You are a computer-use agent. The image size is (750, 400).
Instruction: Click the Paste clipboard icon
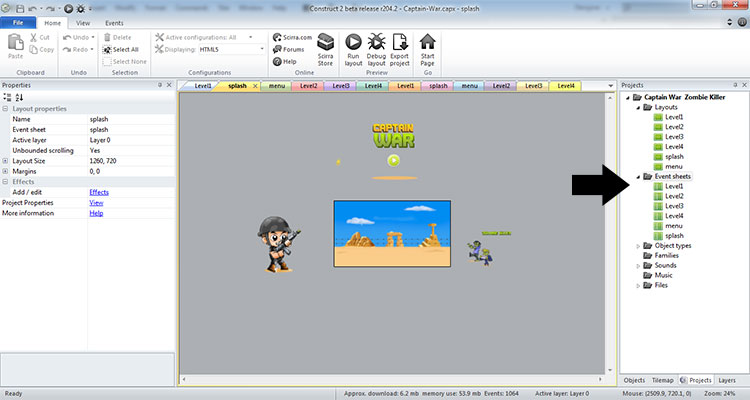coord(15,46)
